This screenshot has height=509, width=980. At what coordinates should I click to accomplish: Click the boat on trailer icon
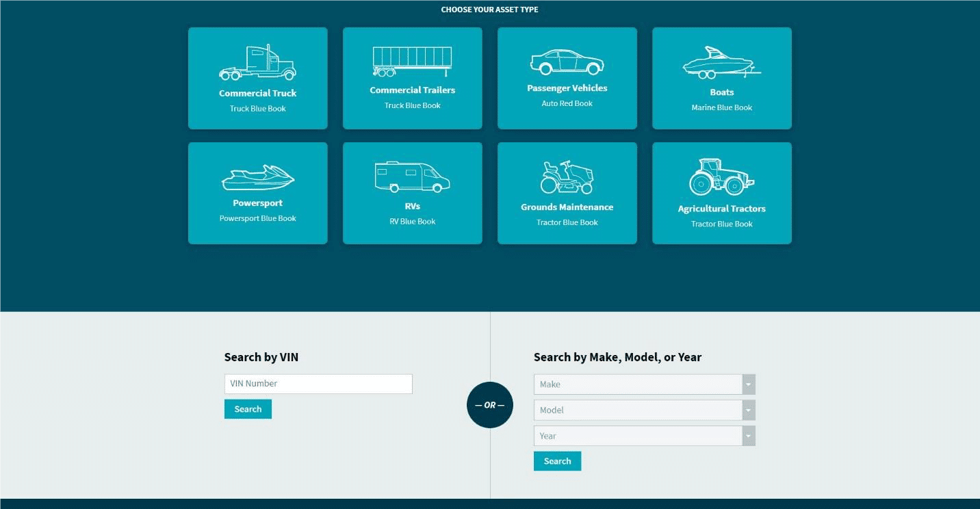coord(722,62)
